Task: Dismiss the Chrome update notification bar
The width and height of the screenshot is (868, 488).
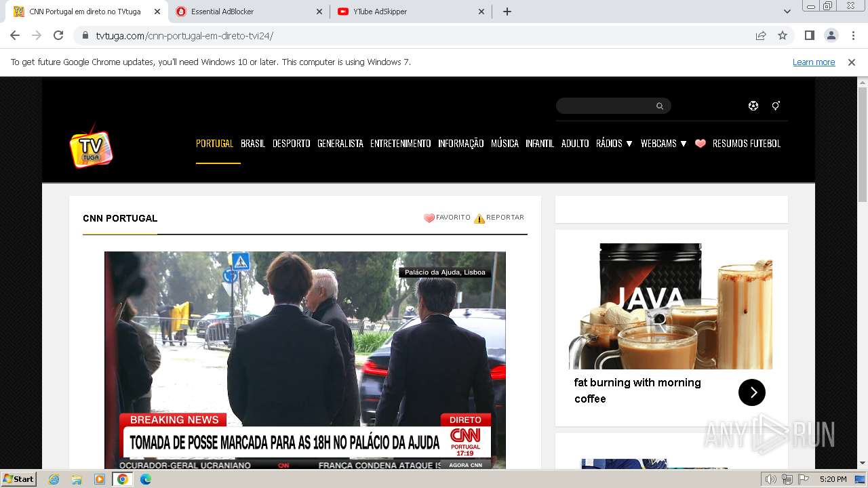Action: (852, 62)
